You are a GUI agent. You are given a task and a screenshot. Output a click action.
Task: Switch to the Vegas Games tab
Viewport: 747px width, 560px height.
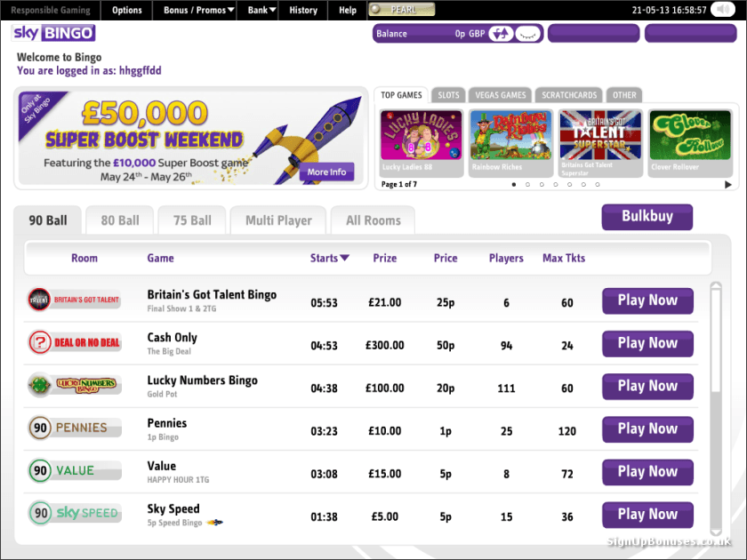tap(500, 95)
